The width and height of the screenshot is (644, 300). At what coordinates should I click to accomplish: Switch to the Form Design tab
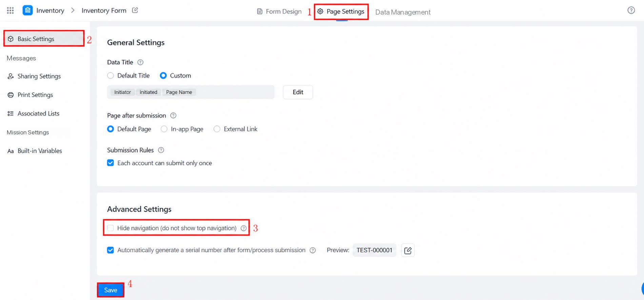[279, 12]
